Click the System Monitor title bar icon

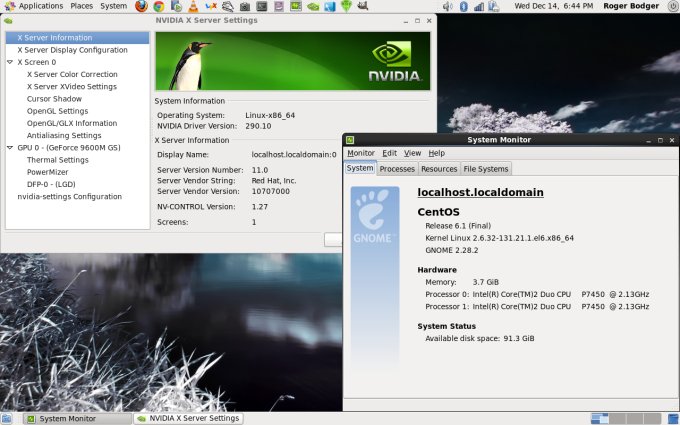point(350,140)
